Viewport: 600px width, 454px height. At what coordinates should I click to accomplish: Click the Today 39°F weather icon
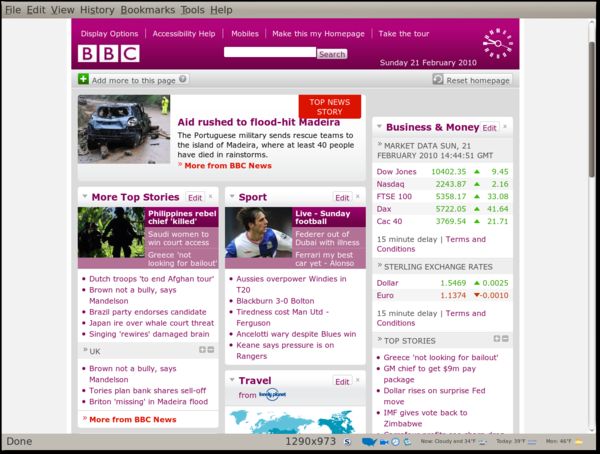click(532, 442)
